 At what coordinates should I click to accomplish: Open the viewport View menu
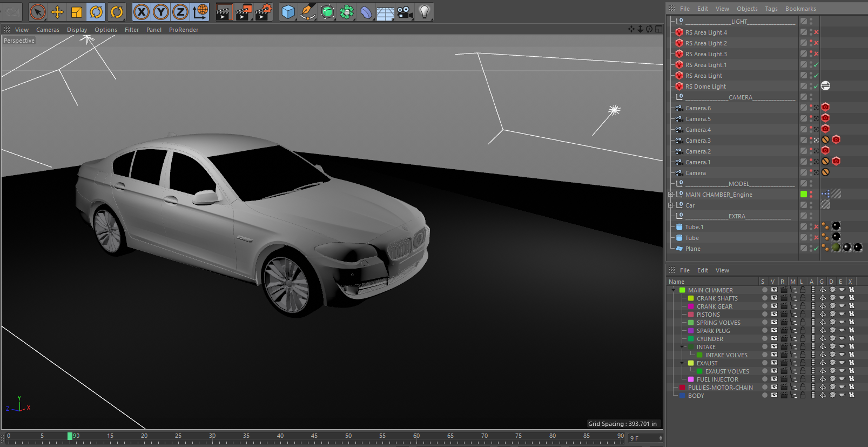point(22,30)
